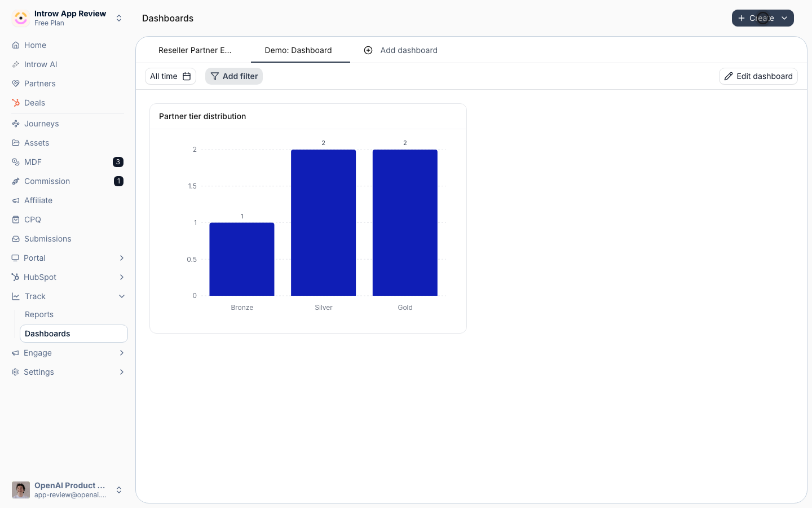
Task: Click the Silver bar in the chart
Action: tap(324, 222)
